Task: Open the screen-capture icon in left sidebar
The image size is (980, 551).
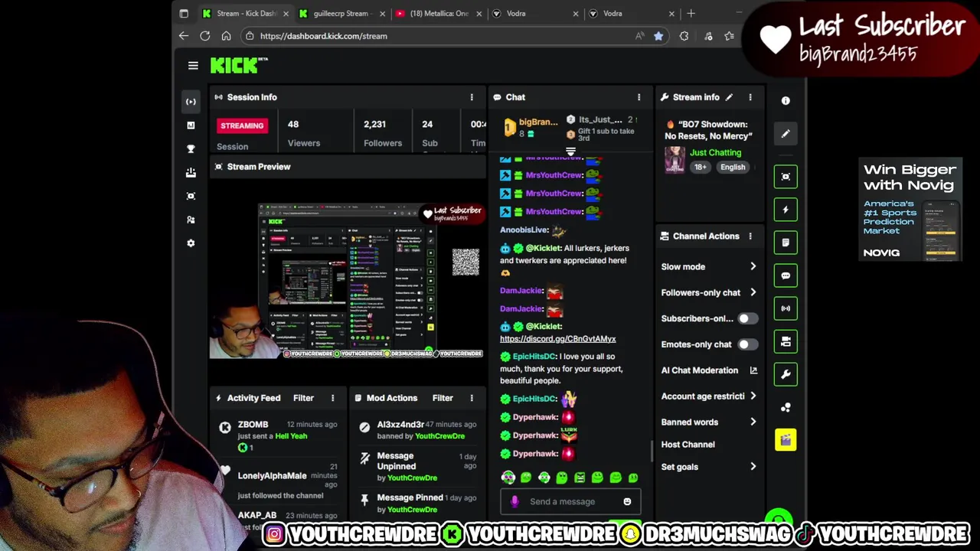Action: (191, 196)
